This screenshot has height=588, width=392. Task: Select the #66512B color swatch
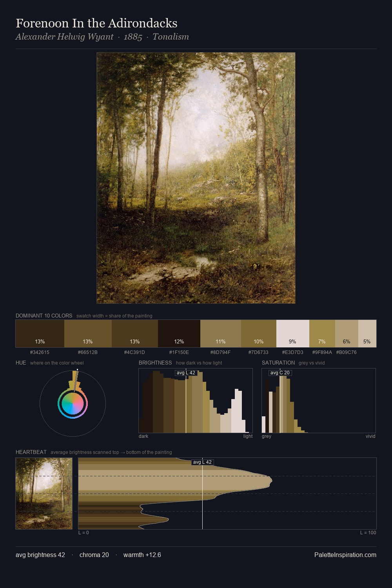88,334
